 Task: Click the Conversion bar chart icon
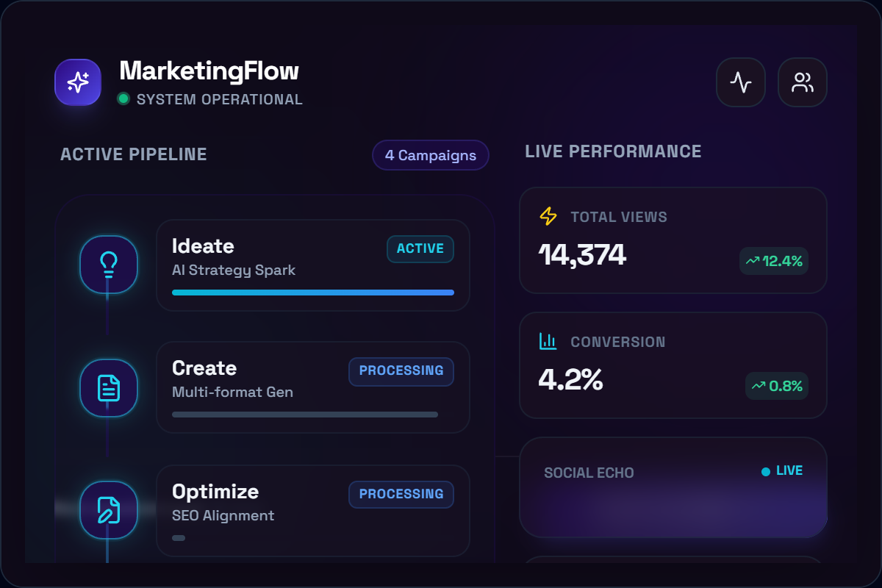pos(548,341)
